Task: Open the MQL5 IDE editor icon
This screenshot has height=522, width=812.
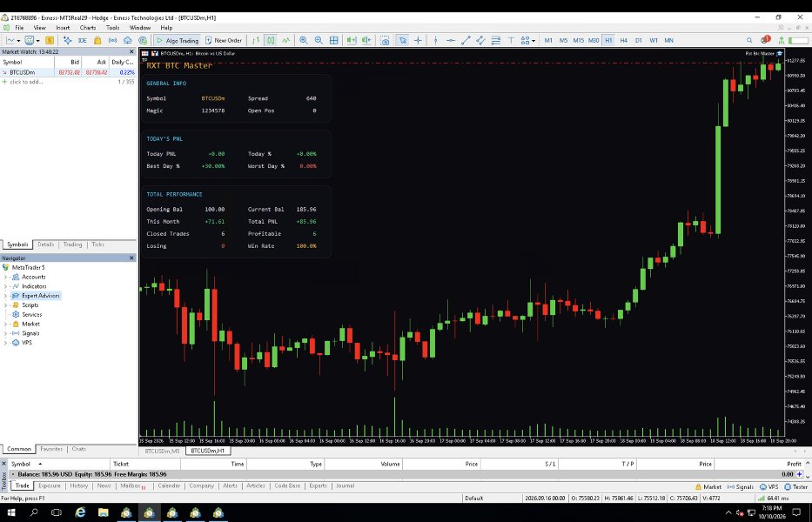Action: click(x=82, y=40)
